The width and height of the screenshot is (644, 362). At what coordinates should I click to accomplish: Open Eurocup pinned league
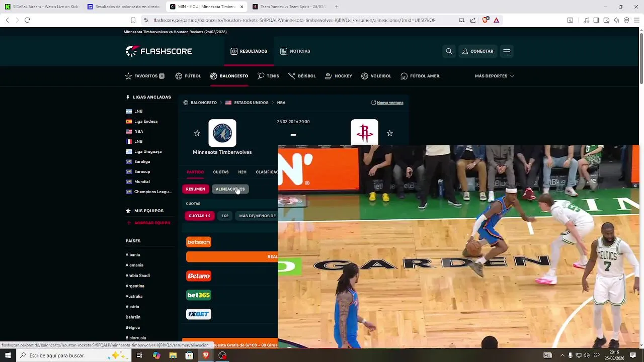pyautogui.click(x=138, y=171)
